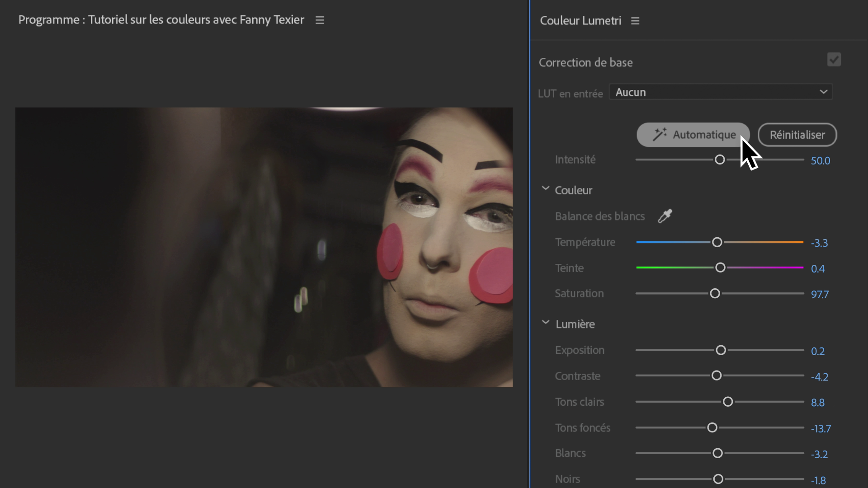Click the Automatique button
Screen dimensions: 868x488
point(693,135)
